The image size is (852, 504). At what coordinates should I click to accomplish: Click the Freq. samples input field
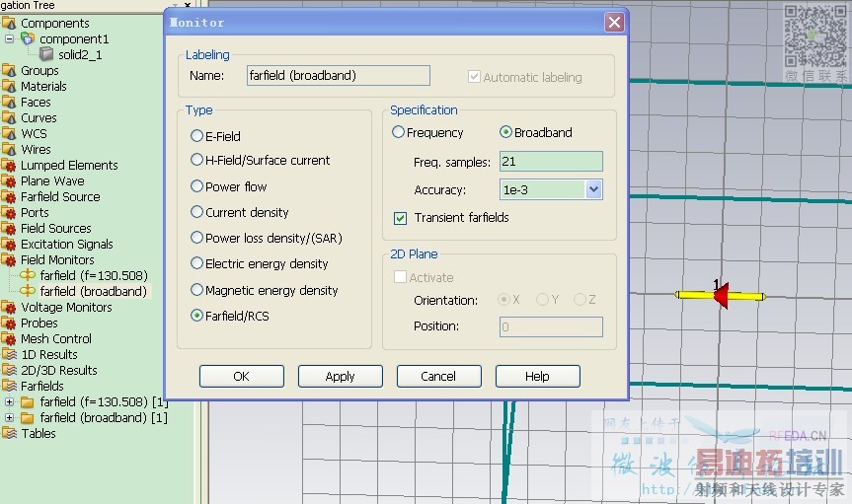[551, 162]
